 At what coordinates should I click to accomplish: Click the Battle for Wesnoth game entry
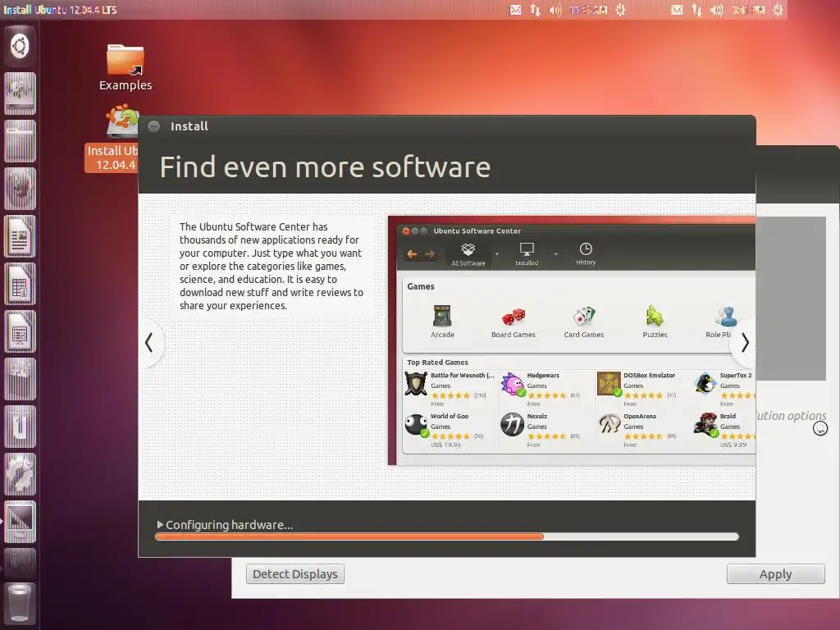pyautogui.click(x=449, y=390)
